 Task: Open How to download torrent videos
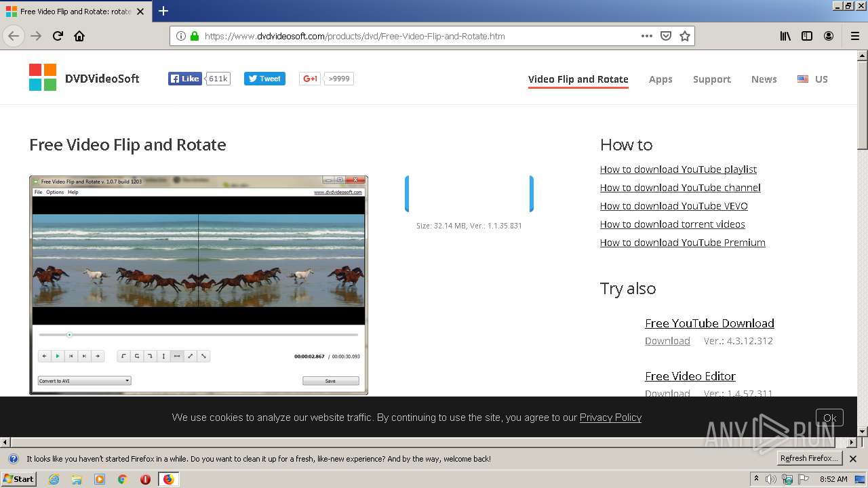pyautogui.click(x=673, y=224)
